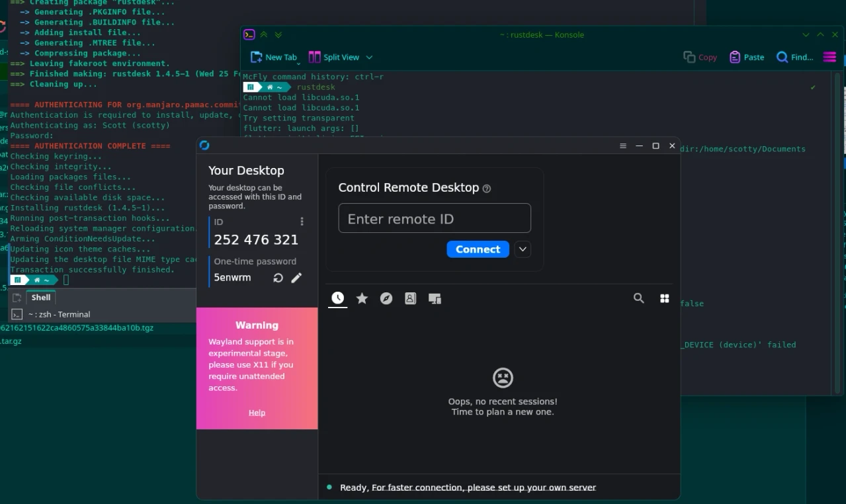Open Konsole hamburger menu
Screen dimensions: 846x504
click(x=829, y=58)
